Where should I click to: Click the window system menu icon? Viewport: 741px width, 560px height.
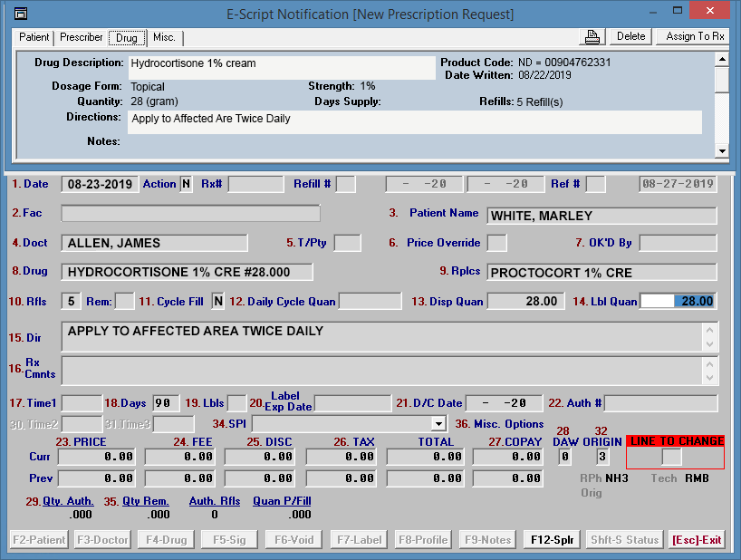20,14
